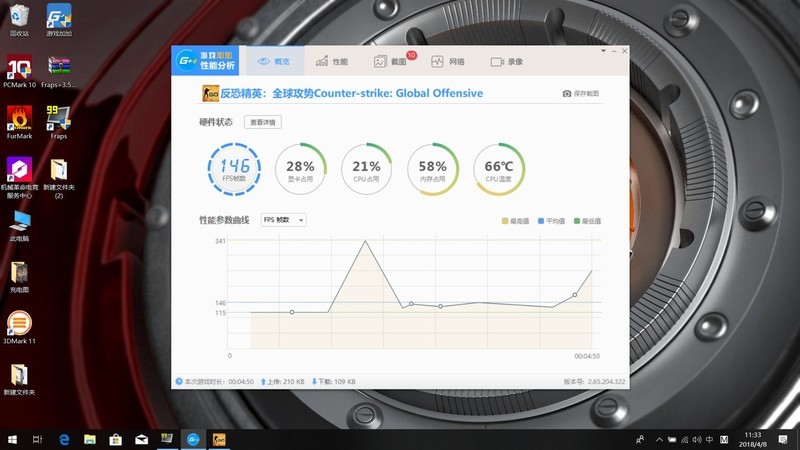Open the clock showing 11:33
Image resolution: width=800 pixels, height=450 pixels.
point(753,439)
